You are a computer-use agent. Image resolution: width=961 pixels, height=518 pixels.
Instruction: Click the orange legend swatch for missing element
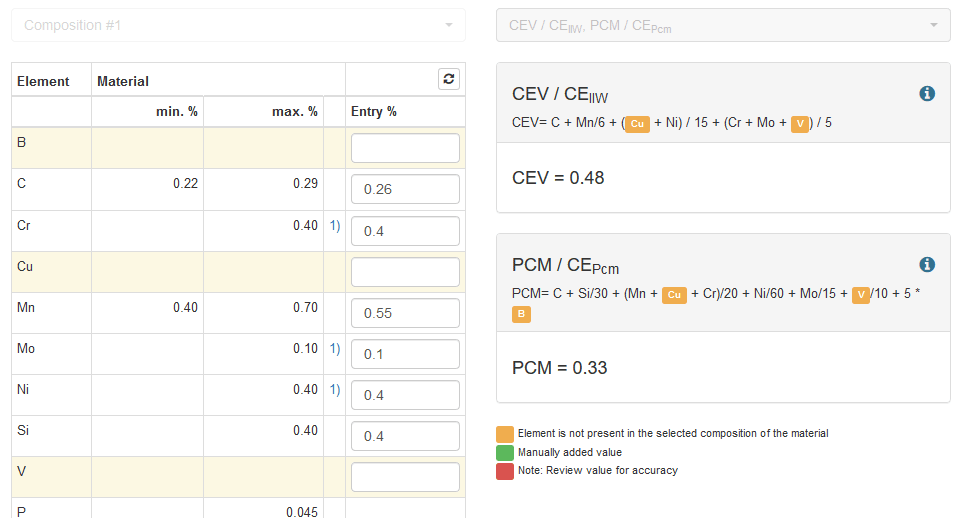505,434
